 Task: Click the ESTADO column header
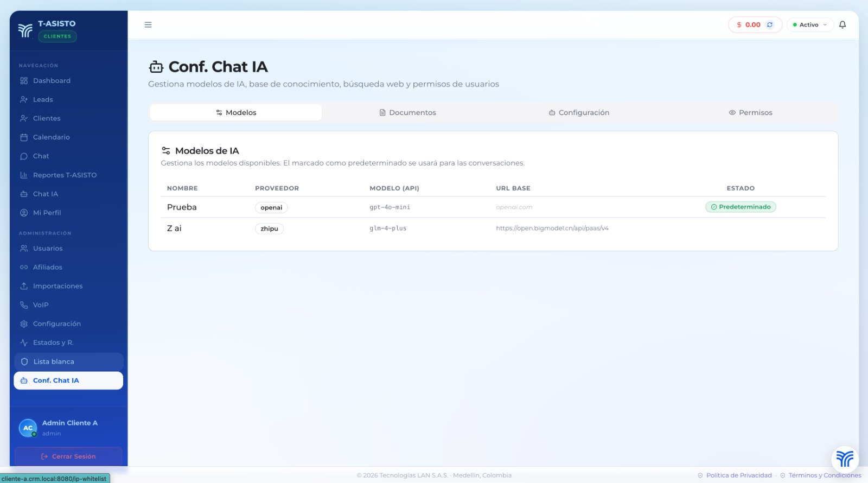(741, 188)
